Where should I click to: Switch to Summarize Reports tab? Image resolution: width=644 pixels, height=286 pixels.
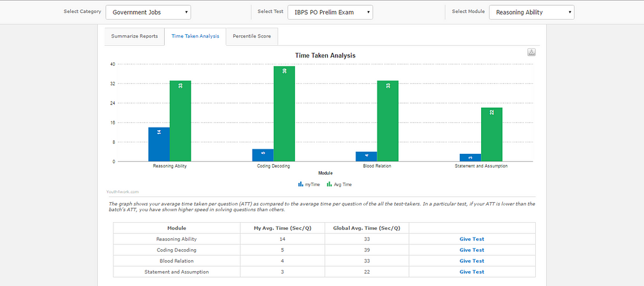[135, 36]
